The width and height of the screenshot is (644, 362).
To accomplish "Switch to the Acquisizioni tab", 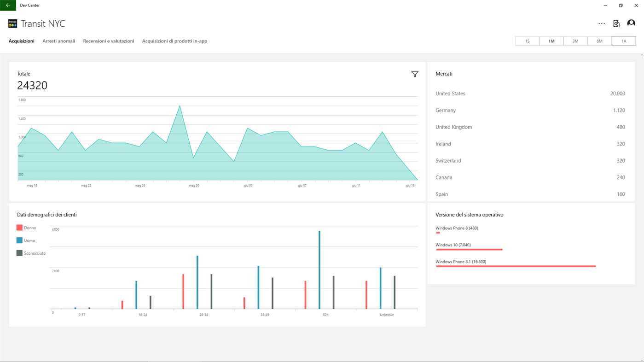I will (x=22, y=41).
